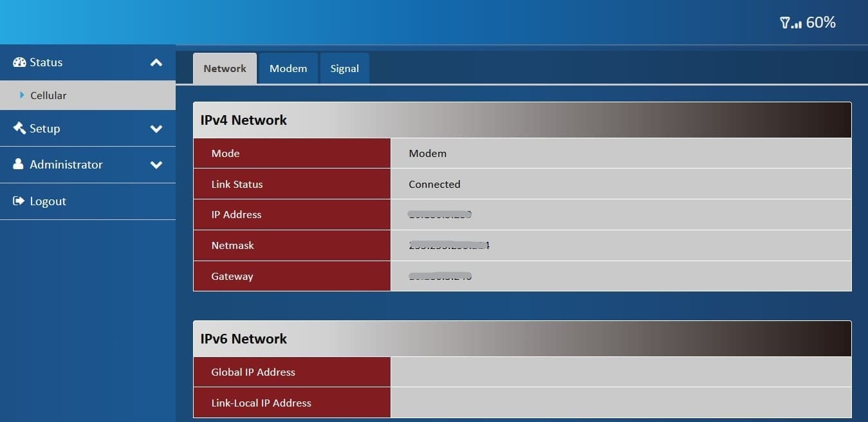868x422 pixels.
Task: Expand the Setup menu chevron
Action: (x=156, y=129)
